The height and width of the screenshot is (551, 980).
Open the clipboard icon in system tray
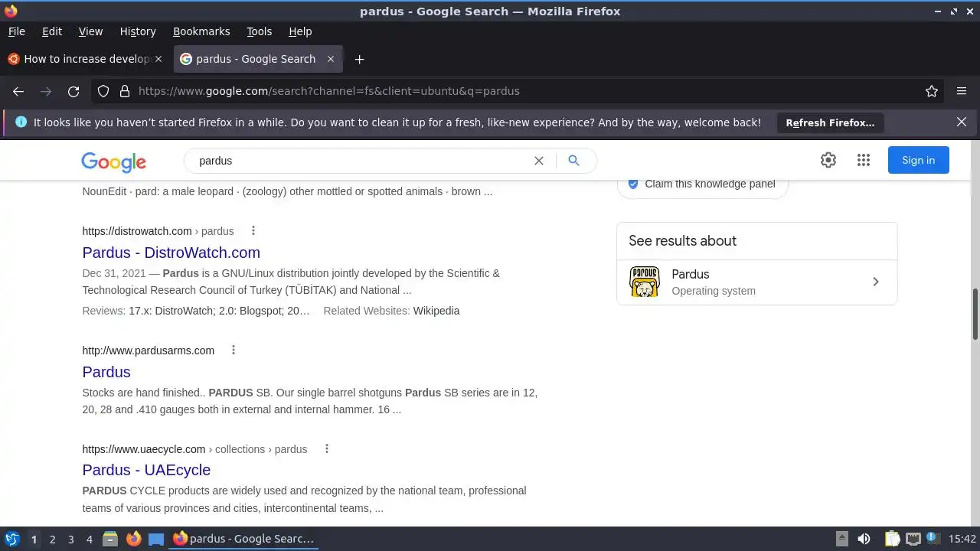893,539
